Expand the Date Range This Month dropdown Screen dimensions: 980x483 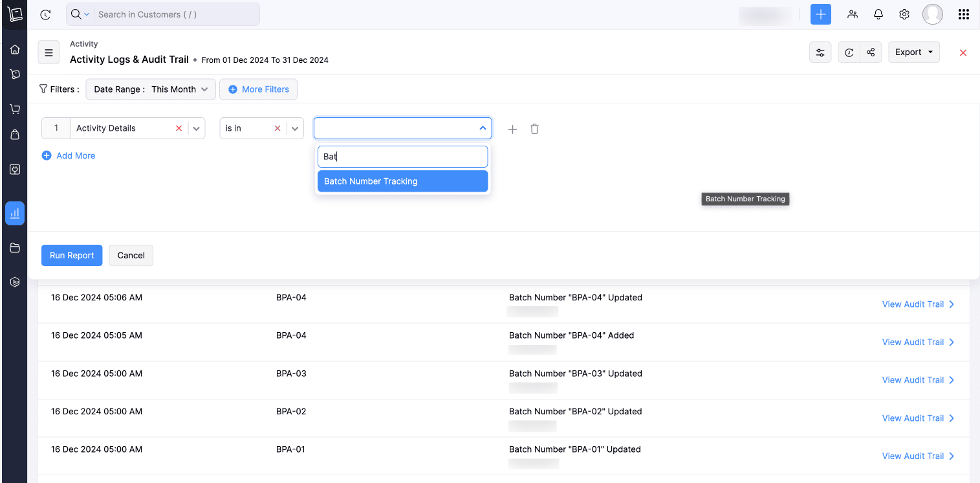pyautogui.click(x=151, y=89)
